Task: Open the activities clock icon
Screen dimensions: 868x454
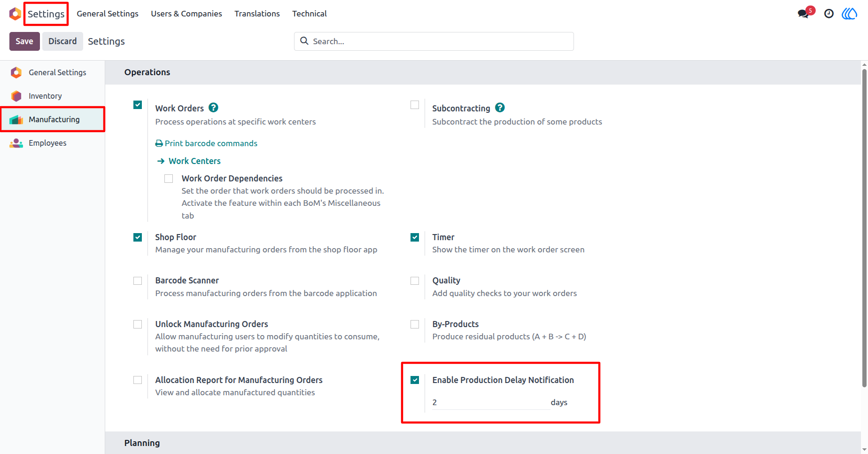Action: [x=829, y=14]
